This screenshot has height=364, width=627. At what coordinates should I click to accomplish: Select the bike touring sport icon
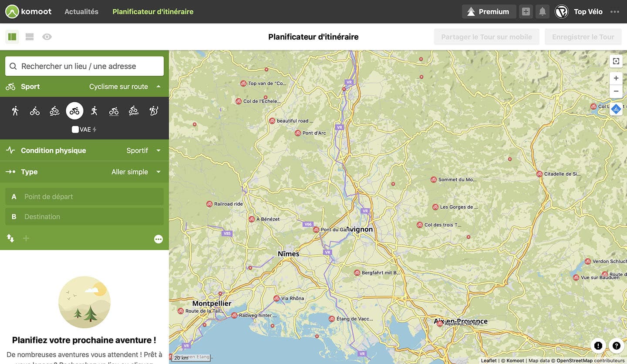pyautogui.click(x=35, y=111)
